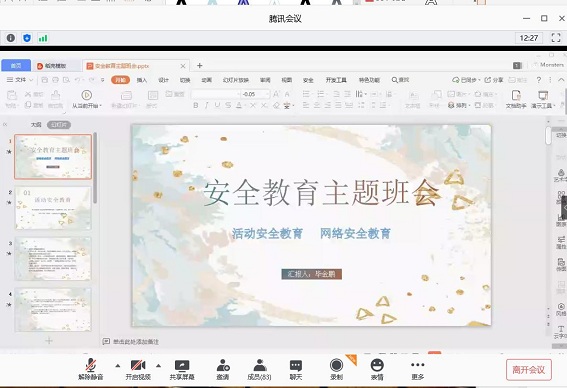Toggle the fullscreen icon next to the timer

tap(556, 38)
